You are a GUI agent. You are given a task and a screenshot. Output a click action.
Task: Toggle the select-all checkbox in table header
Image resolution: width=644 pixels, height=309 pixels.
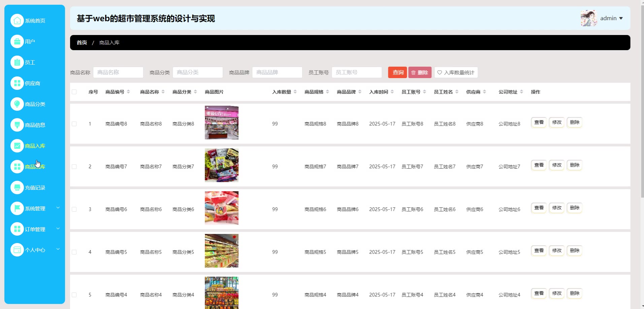click(74, 92)
